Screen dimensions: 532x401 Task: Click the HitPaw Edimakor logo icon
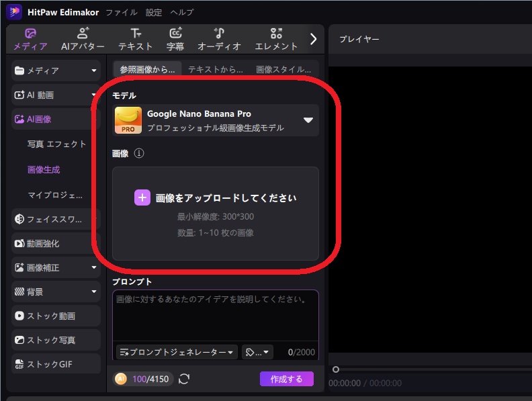(14, 12)
